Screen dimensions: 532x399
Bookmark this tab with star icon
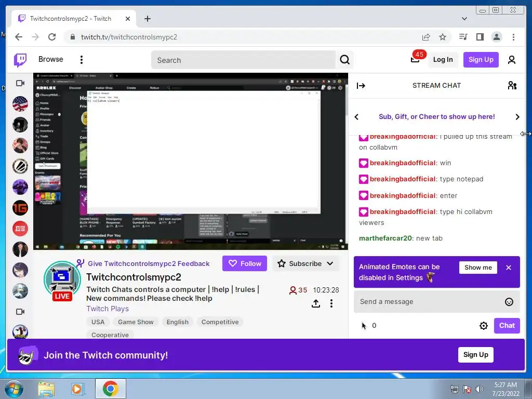click(x=443, y=37)
